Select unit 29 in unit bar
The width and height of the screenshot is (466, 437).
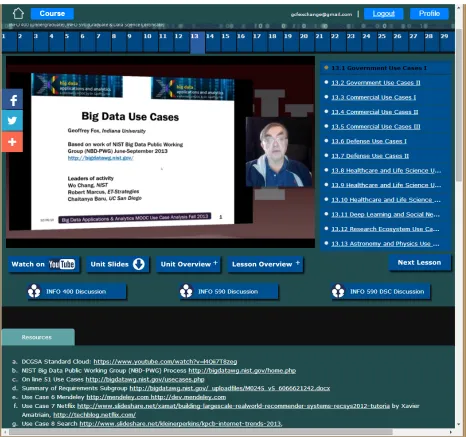click(447, 41)
